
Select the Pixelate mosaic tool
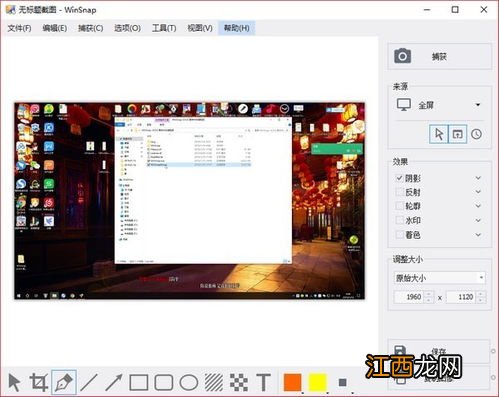point(239,382)
